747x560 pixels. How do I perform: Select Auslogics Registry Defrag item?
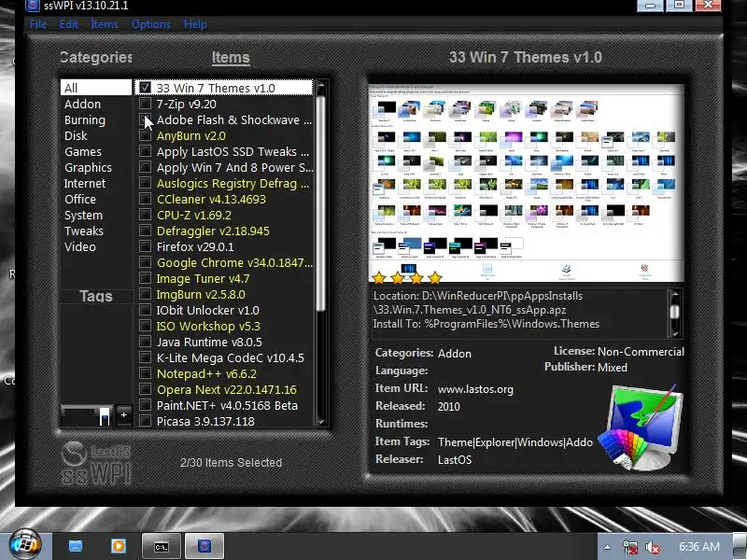point(233,183)
